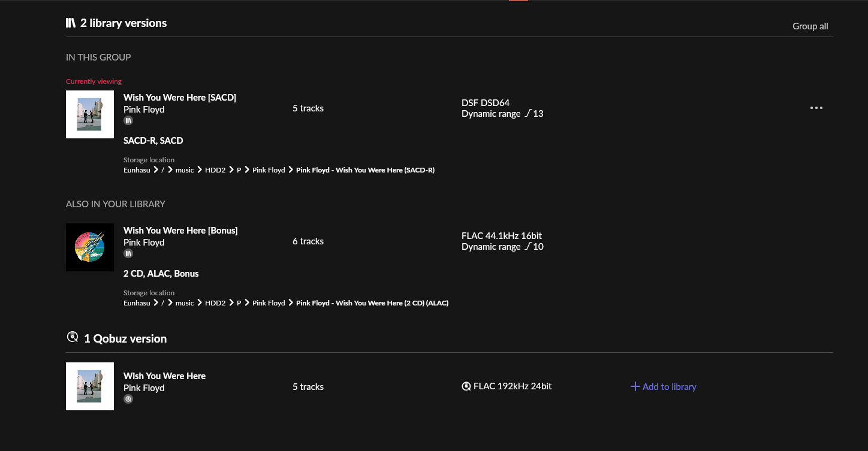Open the Qobuz Wish You Were Here cover
868x451 pixels.
(x=90, y=386)
